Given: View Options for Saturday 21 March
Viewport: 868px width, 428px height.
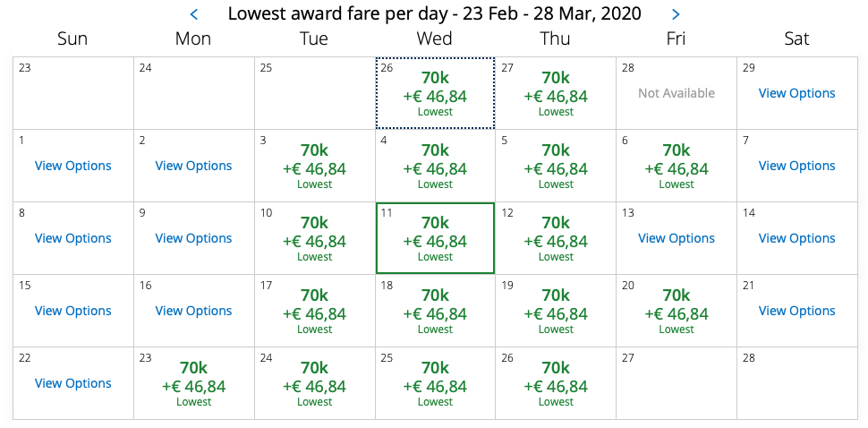Looking at the screenshot, I should click(796, 311).
